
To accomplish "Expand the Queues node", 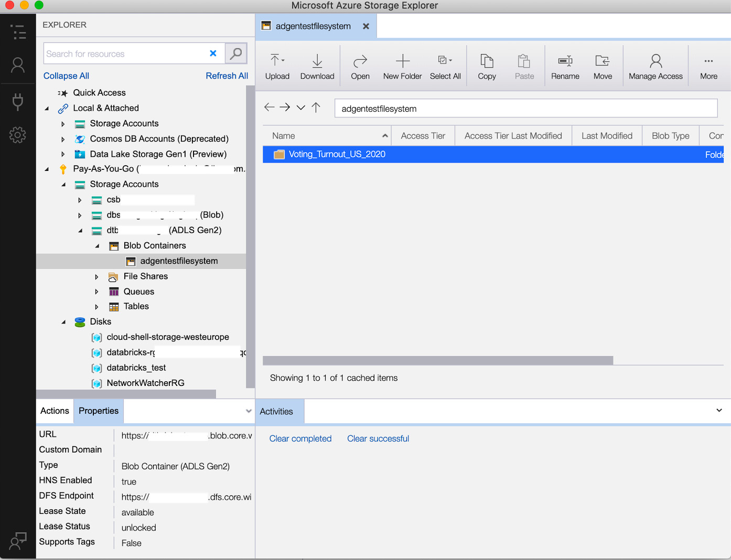I will click(96, 292).
